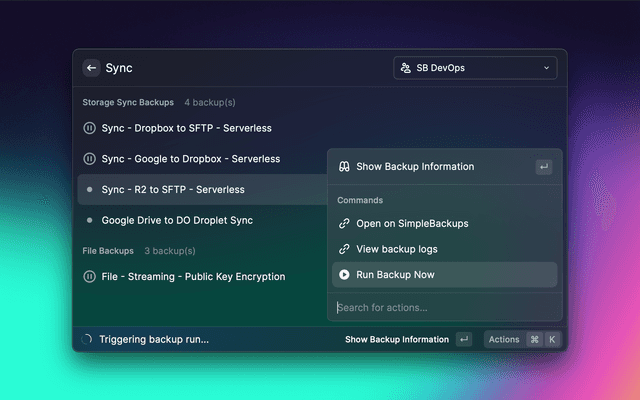Click link icon next to Open on SimpleBackups
Image resolution: width=640 pixels, height=400 pixels.
click(344, 223)
